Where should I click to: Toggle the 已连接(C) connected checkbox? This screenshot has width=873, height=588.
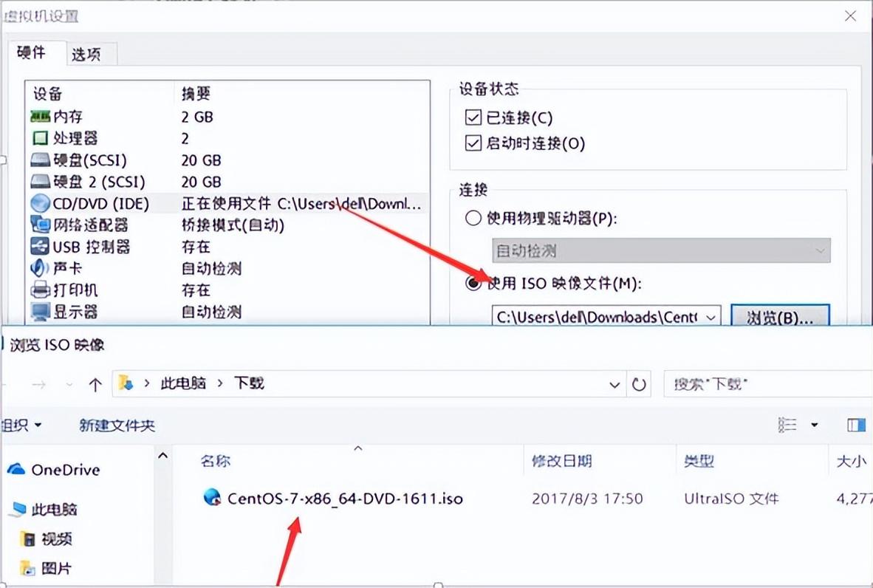473,117
